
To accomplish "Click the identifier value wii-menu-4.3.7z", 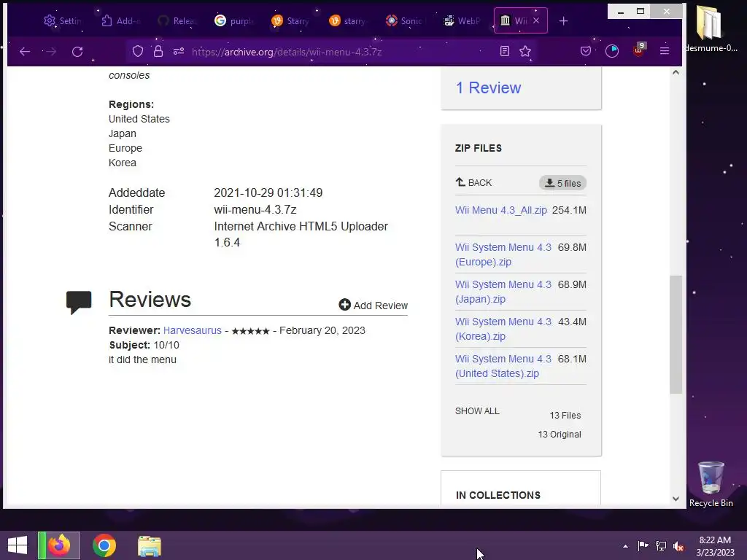I will [x=255, y=209].
